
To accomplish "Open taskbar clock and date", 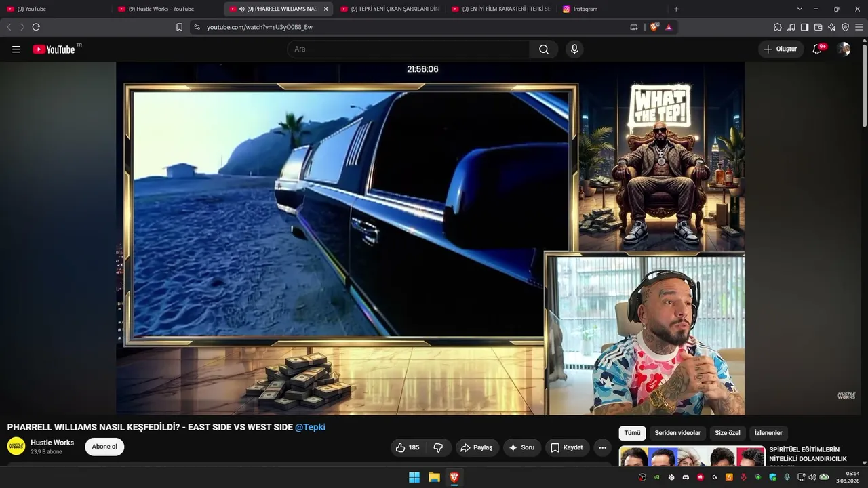I will coord(848,477).
